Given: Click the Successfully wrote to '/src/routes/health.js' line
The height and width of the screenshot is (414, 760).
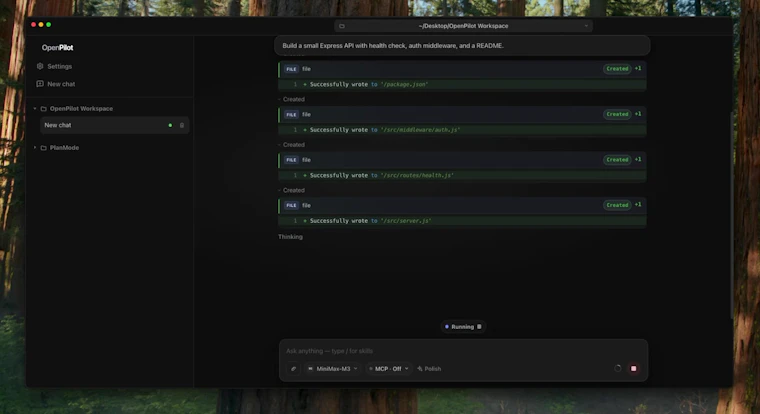Looking at the screenshot, I should [x=462, y=175].
